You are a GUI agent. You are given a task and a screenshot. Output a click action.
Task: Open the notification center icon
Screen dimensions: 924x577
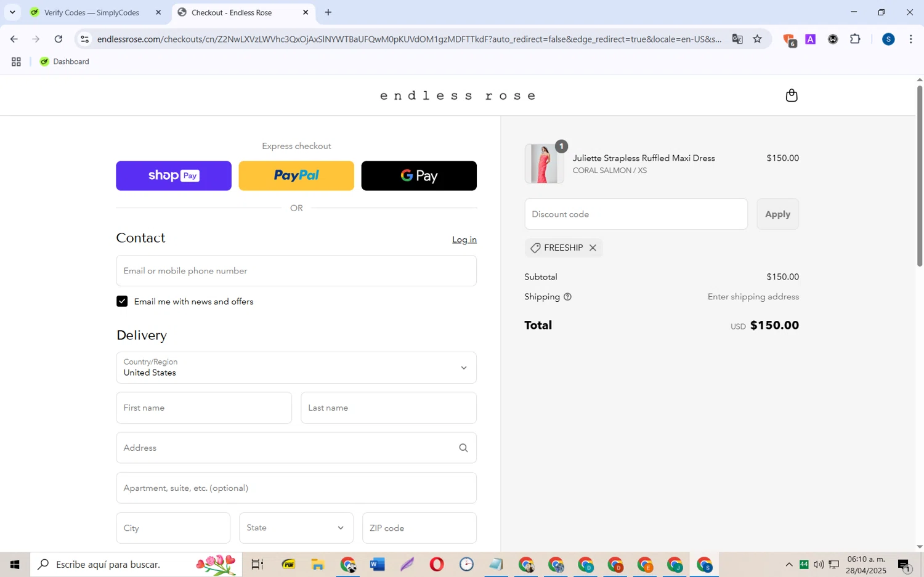tap(904, 564)
